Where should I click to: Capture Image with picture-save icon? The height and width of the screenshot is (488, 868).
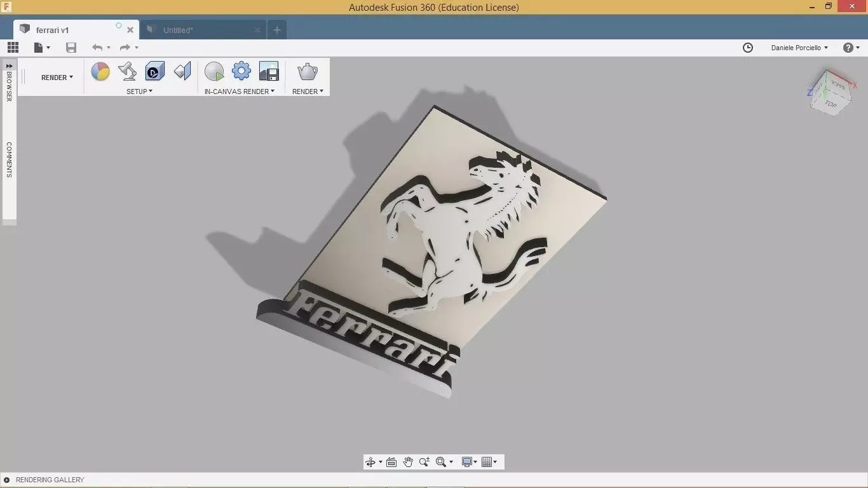(269, 71)
